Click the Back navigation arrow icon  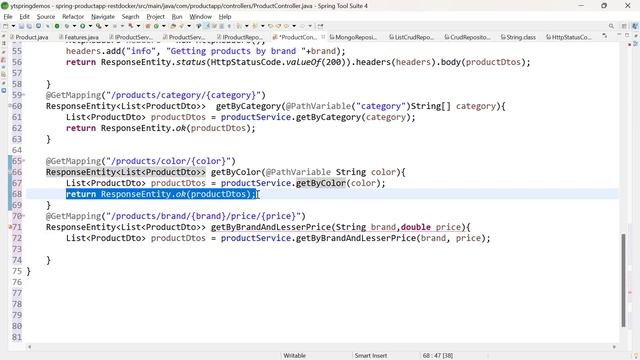click(286, 26)
